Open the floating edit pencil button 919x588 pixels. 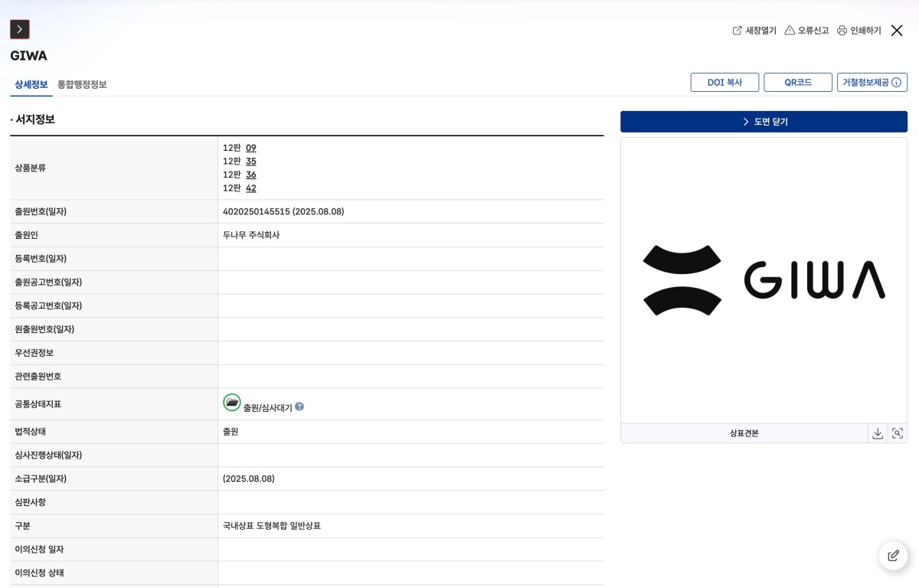coord(893,556)
